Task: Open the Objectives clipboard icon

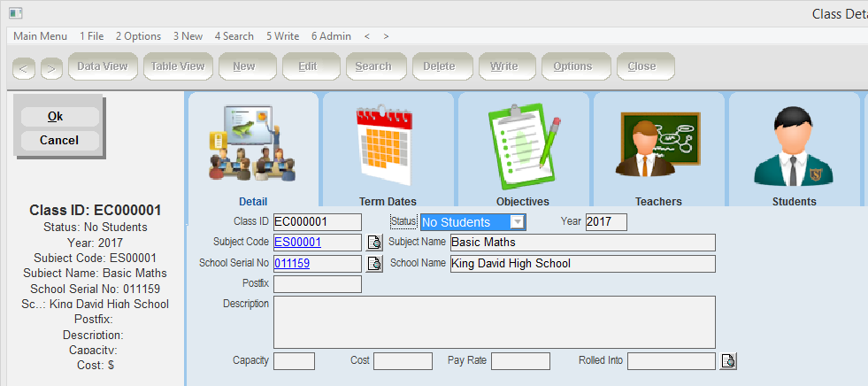Action: [524, 147]
